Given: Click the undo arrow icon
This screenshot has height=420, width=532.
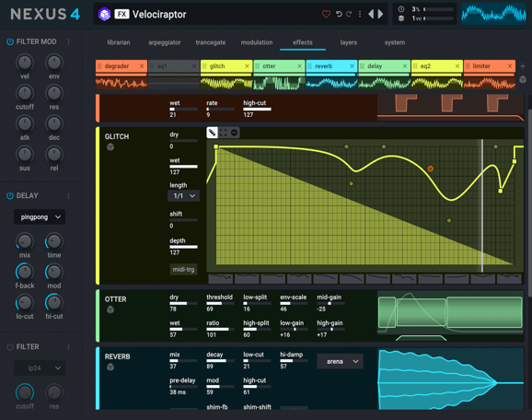Looking at the screenshot, I should [x=339, y=14].
